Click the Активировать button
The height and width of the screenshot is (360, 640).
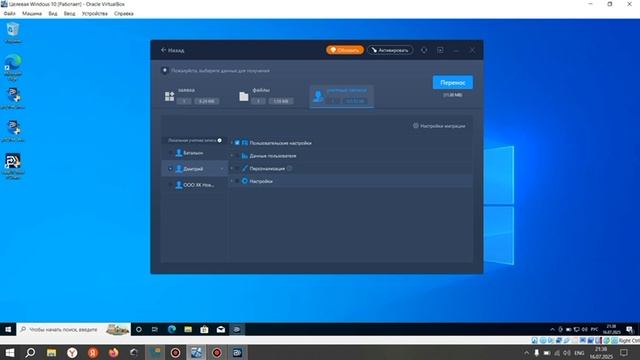click(x=390, y=50)
